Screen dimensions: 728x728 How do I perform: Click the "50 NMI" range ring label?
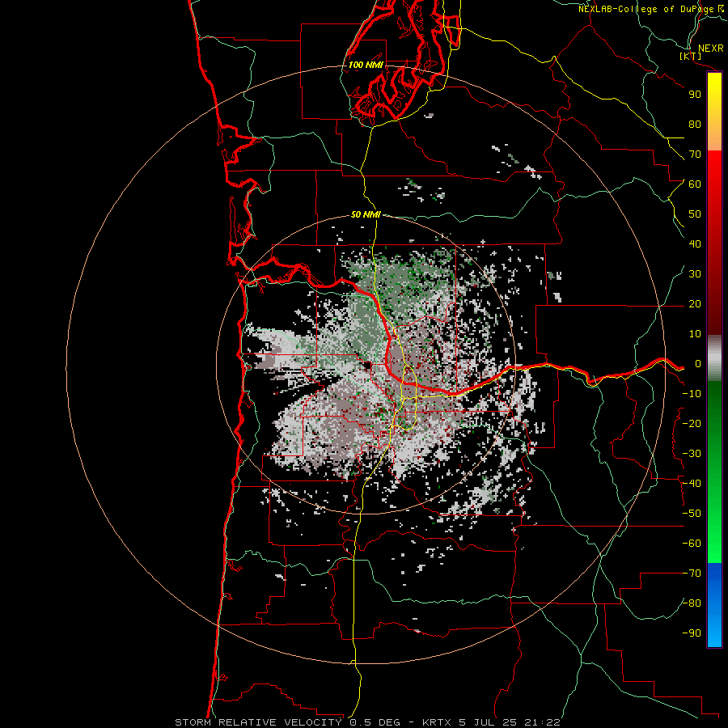point(366,214)
